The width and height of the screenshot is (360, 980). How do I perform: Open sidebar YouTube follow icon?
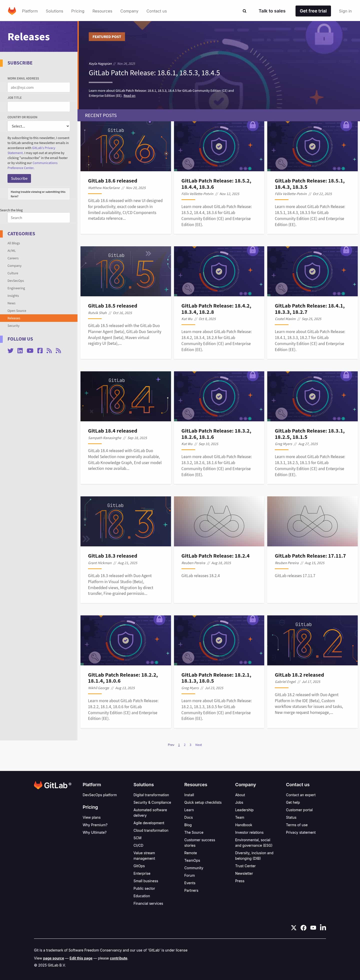[30, 351]
